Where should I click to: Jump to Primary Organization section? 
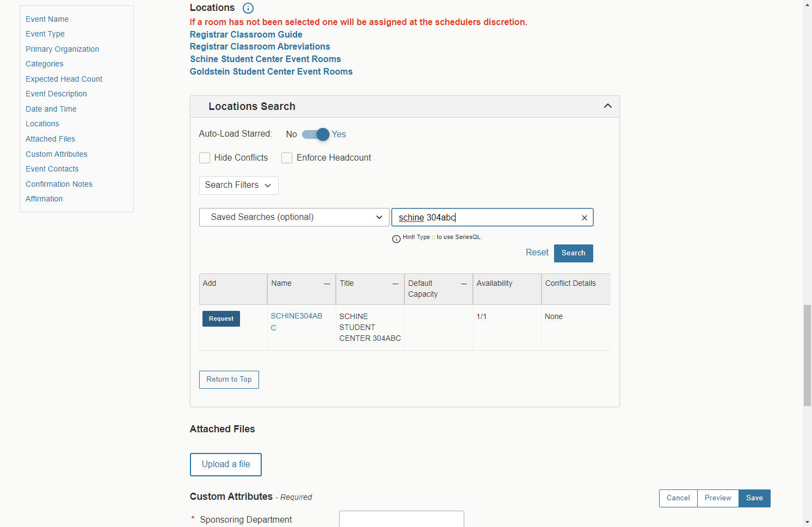[62, 49]
